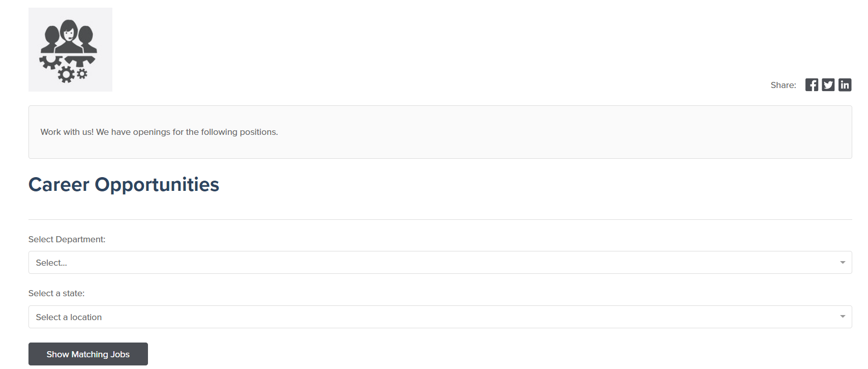The height and width of the screenshot is (369, 868).
Task: Click the 'Select Department:' label
Action: [67, 239]
